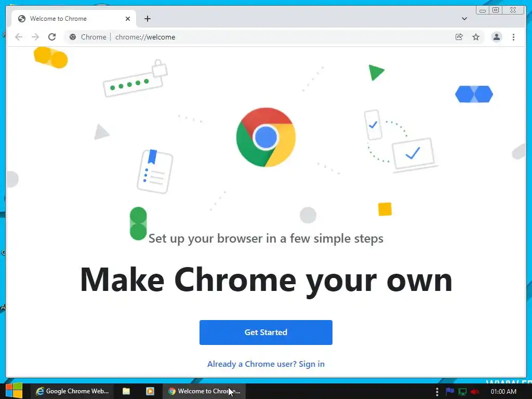This screenshot has width=532, height=399.
Task: Switch to Google Chrome Web taskbar item
Action: [x=72, y=391]
